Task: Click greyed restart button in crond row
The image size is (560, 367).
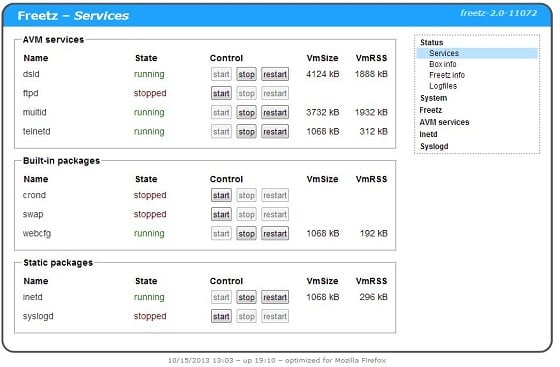Action: (275, 195)
